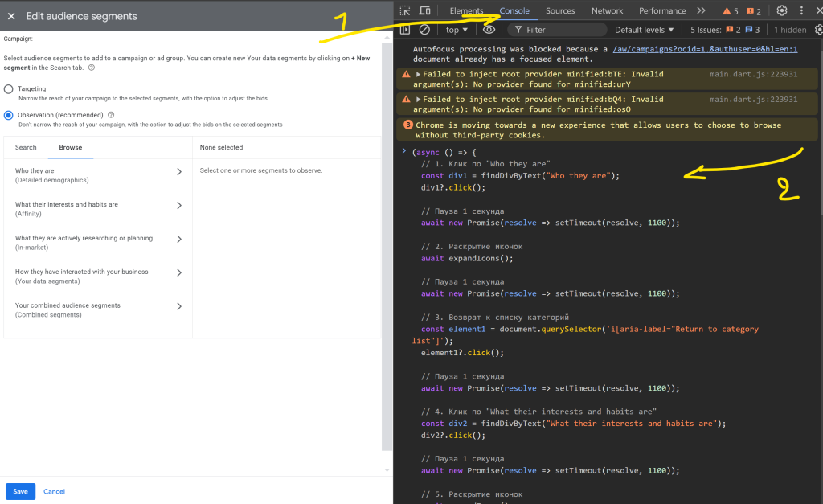Click the live expression eye icon
Image resolution: width=823 pixels, height=504 pixels.
tap(489, 30)
